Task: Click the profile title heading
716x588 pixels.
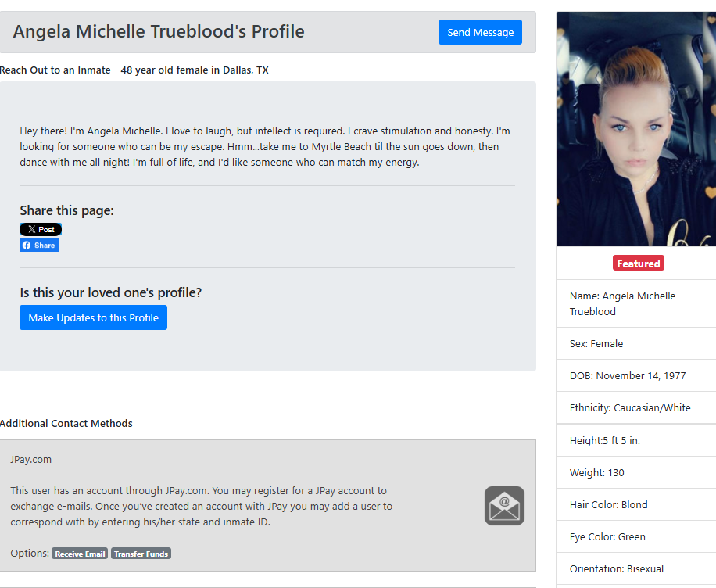Action: pyautogui.click(x=159, y=31)
